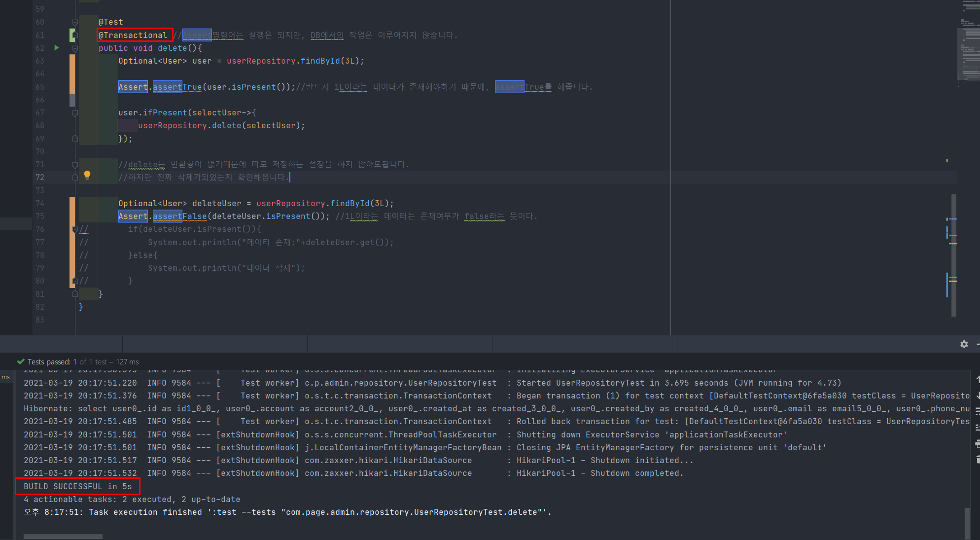Fold the comment block starting on line 71

tap(75, 165)
